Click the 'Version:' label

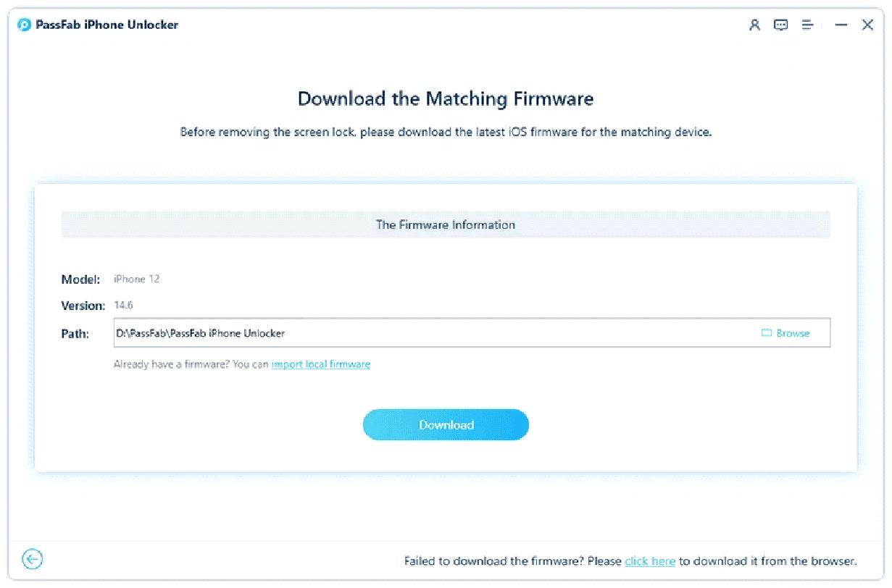tap(83, 306)
